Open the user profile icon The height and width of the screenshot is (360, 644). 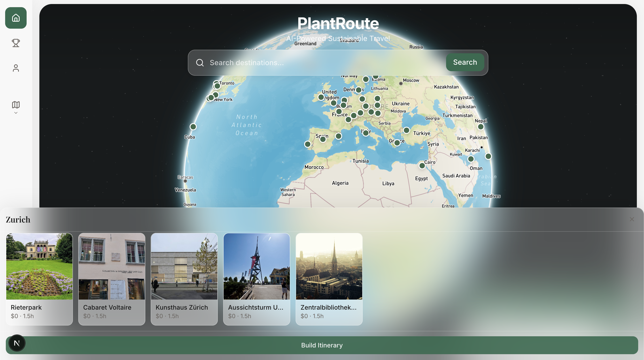(16, 68)
